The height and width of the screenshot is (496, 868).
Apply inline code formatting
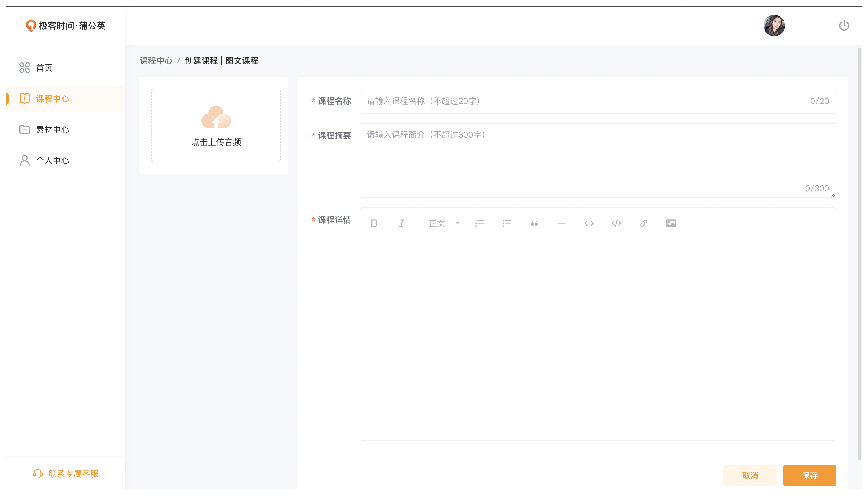589,223
